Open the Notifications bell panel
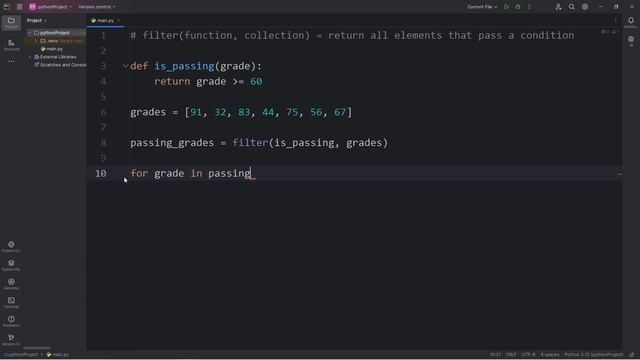The width and height of the screenshot is (640, 360). click(x=631, y=22)
